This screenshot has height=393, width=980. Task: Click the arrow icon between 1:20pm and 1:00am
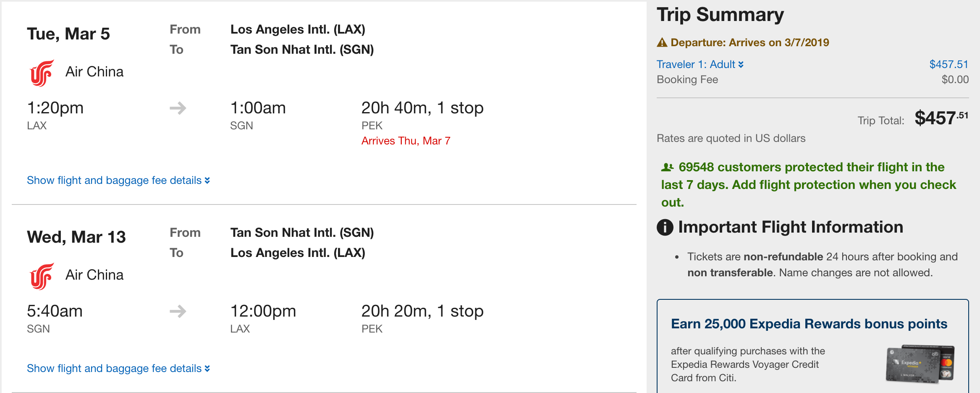tap(178, 108)
